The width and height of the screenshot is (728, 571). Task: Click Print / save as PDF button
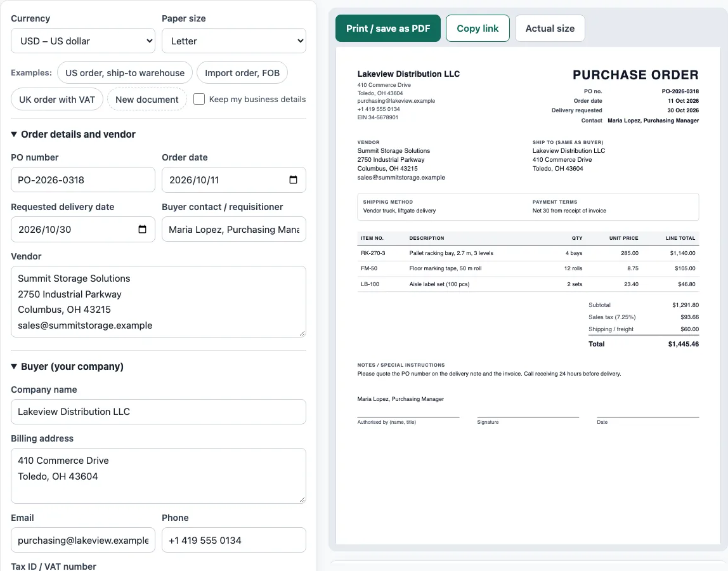tap(388, 29)
